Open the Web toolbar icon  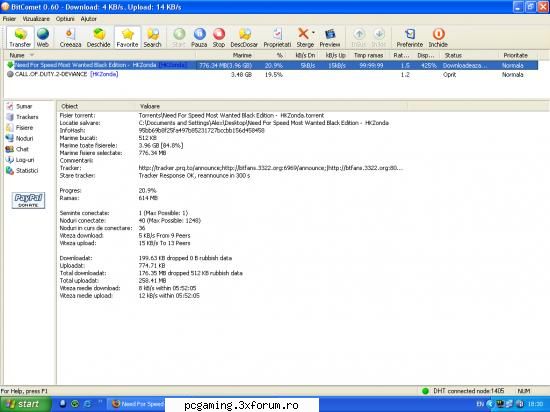point(43,38)
